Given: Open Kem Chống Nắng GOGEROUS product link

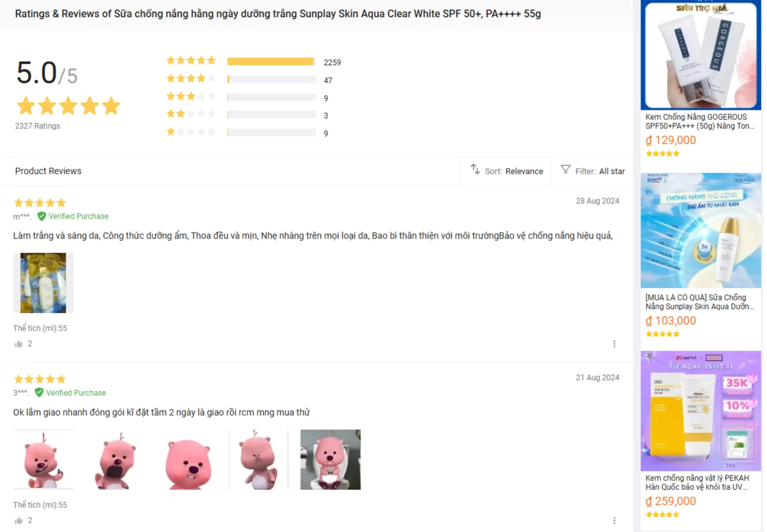Looking at the screenshot, I should tap(699, 121).
